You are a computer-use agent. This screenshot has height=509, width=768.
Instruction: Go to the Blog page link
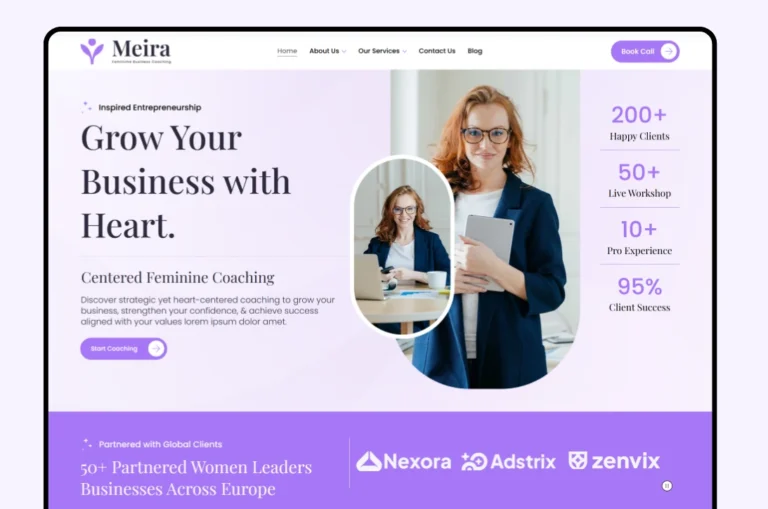(x=475, y=51)
